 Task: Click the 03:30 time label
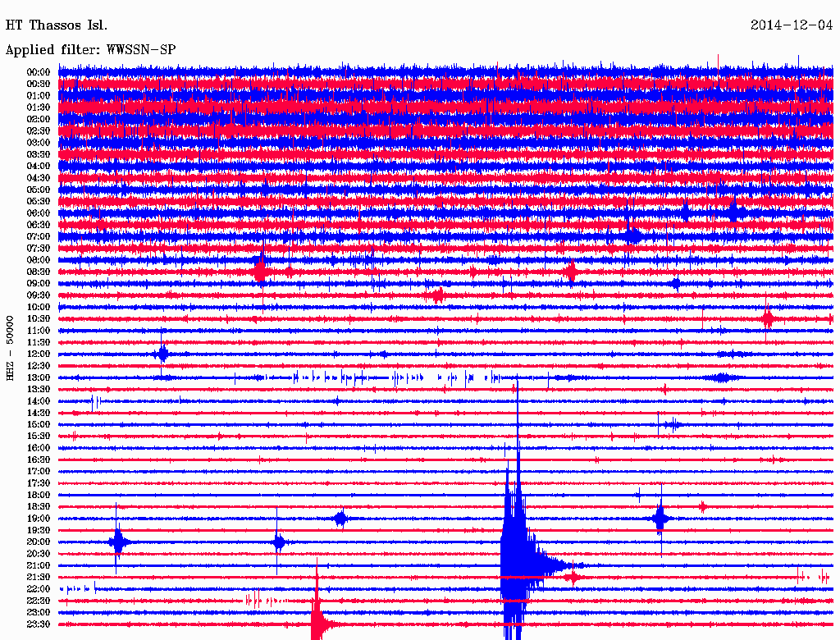tap(39, 154)
